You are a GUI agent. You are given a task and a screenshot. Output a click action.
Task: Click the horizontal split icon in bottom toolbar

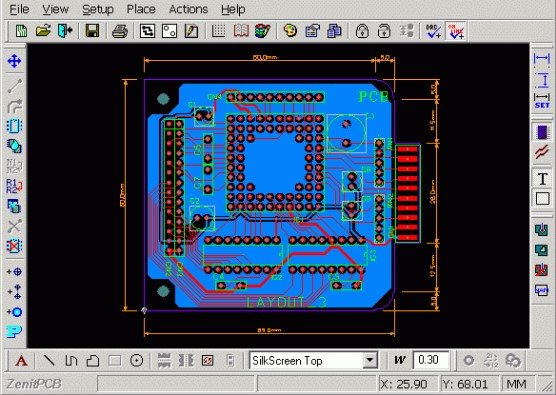[x=164, y=361]
